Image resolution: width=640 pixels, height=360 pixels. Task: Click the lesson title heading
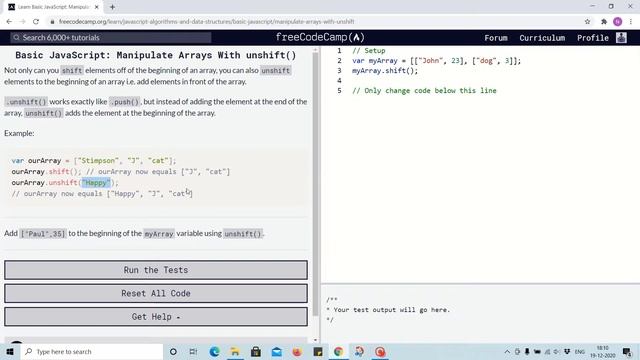(x=156, y=55)
